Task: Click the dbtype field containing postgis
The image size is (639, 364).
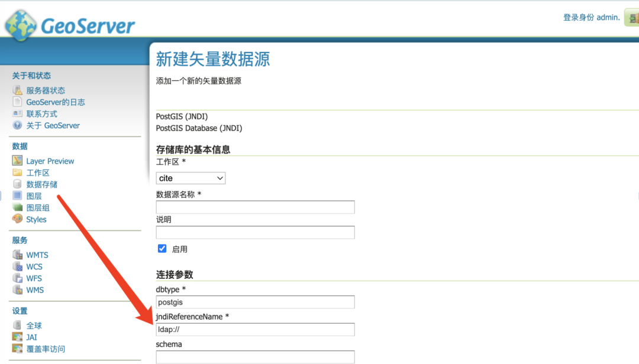Action: 255,302
